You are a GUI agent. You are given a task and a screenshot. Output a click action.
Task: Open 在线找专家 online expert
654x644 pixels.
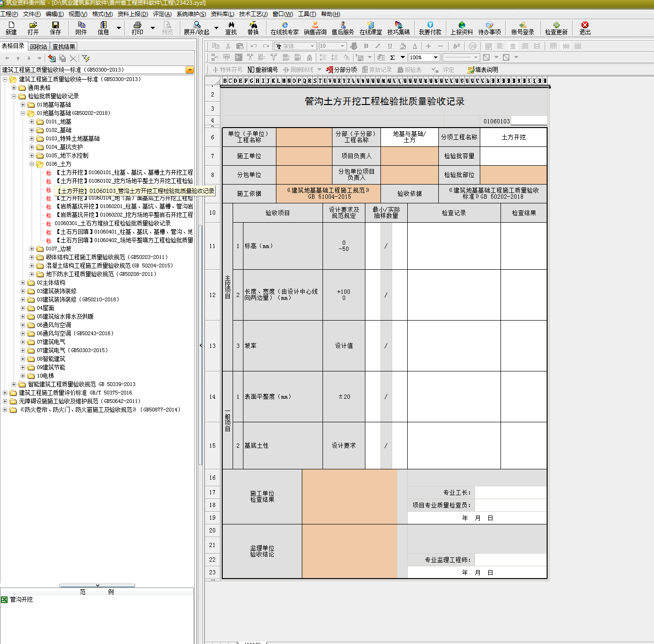(284, 28)
